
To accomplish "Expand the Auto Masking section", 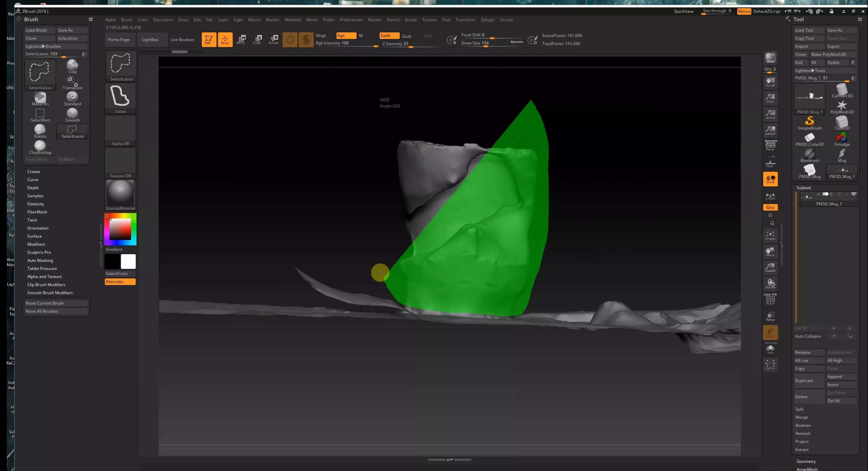I will point(40,260).
